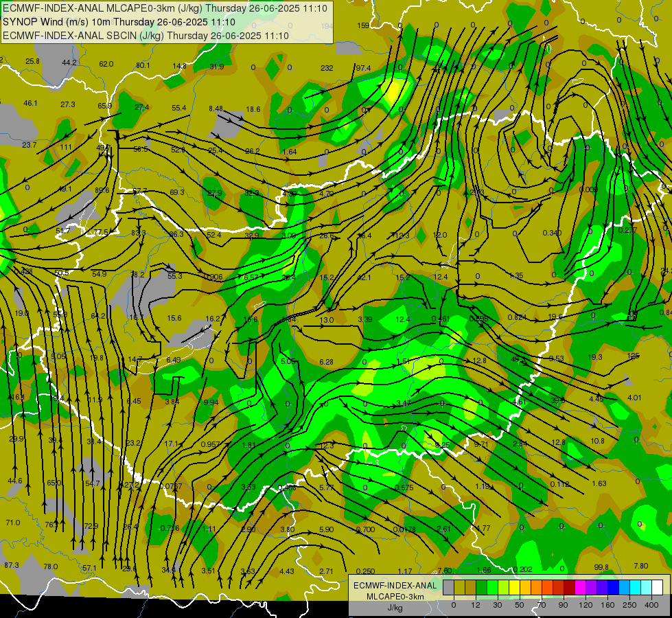Click map value 71.0

(x=13, y=523)
